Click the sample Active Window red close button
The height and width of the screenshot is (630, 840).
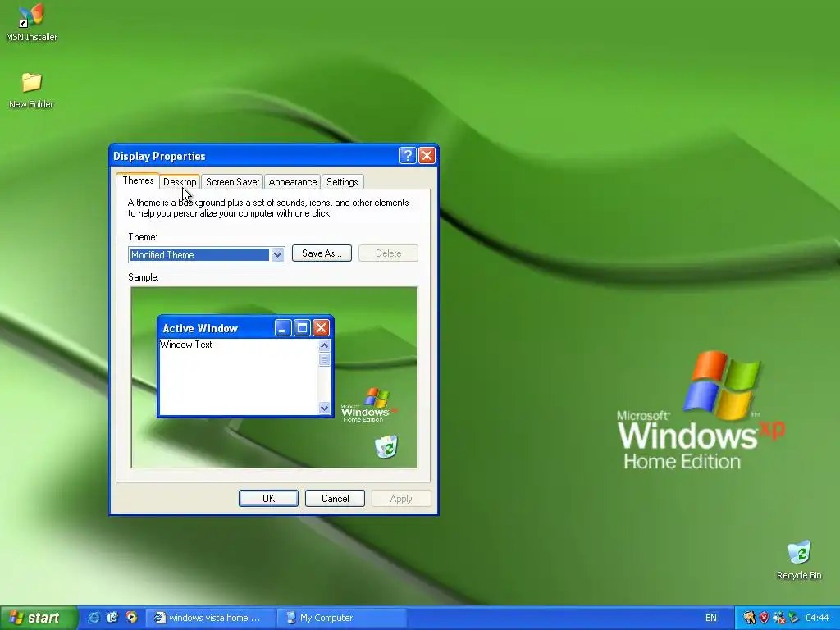coord(321,328)
